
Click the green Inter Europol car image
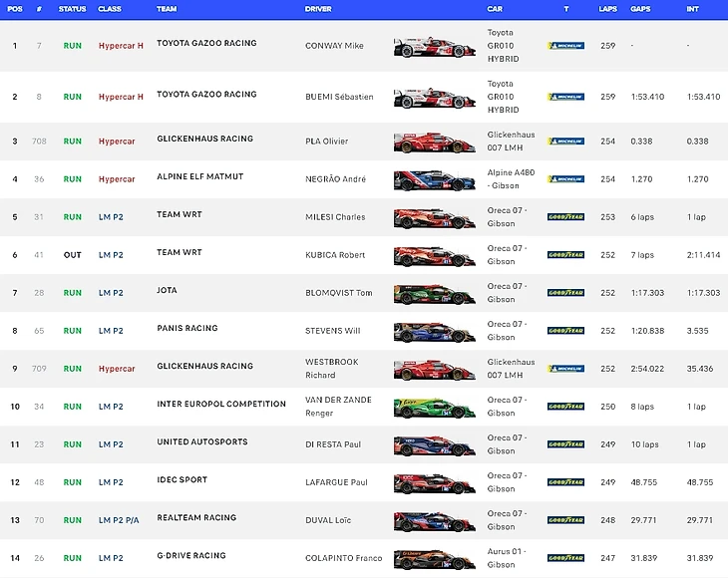pyautogui.click(x=434, y=407)
